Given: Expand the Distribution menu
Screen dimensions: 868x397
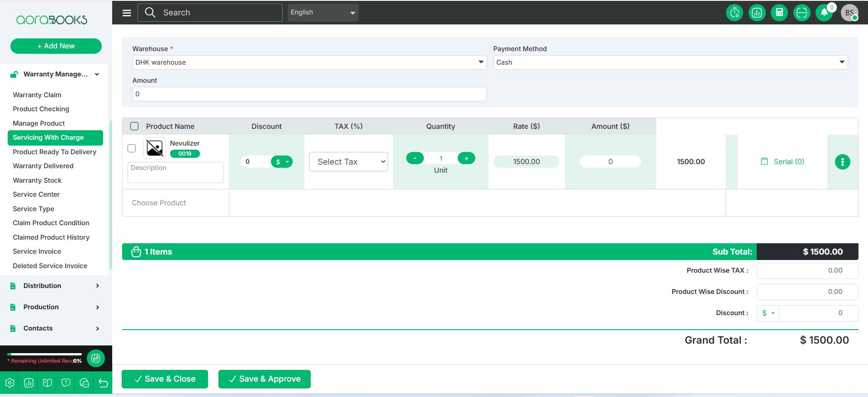Looking at the screenshot, I should [55, 286].
